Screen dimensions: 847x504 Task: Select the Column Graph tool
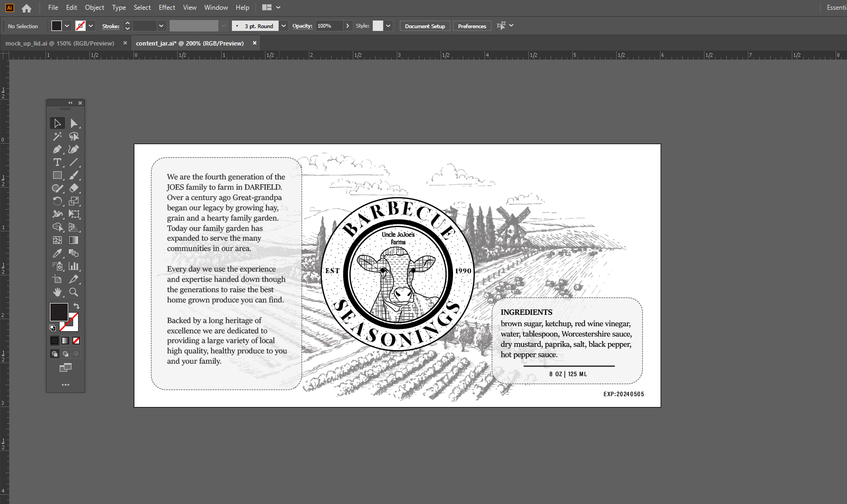74,266
